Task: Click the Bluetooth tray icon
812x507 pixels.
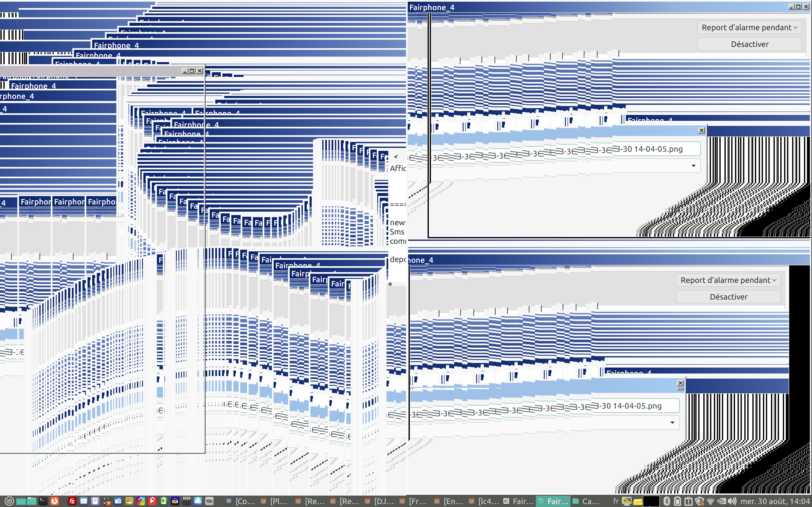Action: [667, 501]
